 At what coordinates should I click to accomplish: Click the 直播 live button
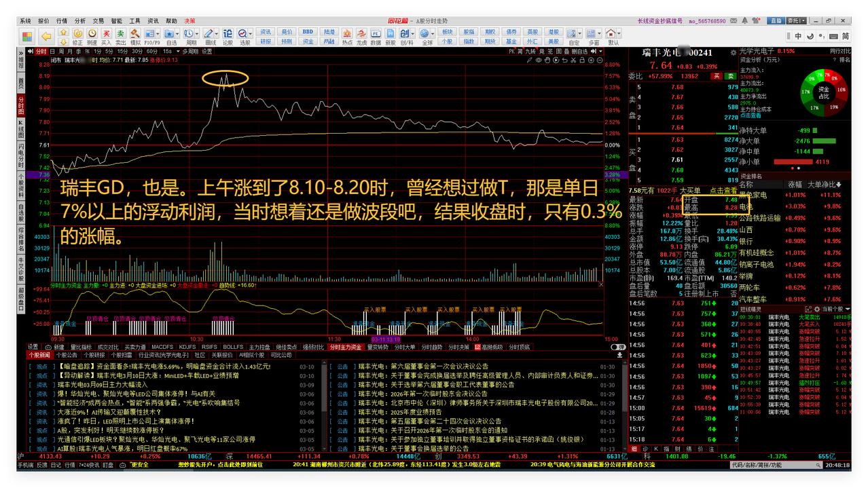tap(777, 20)
